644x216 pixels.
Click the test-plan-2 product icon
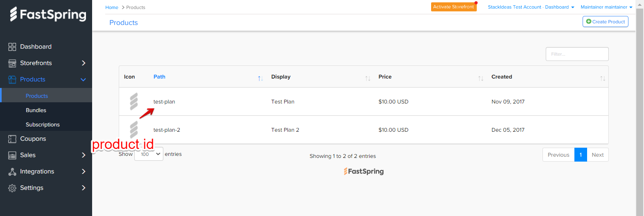tap(134, 130)
